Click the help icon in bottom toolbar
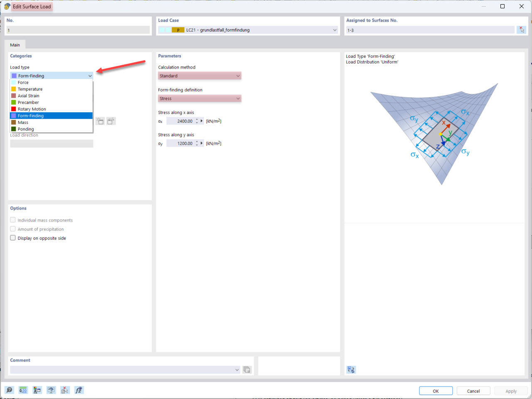This screenshot has width=532, height=399. (9, 390)
